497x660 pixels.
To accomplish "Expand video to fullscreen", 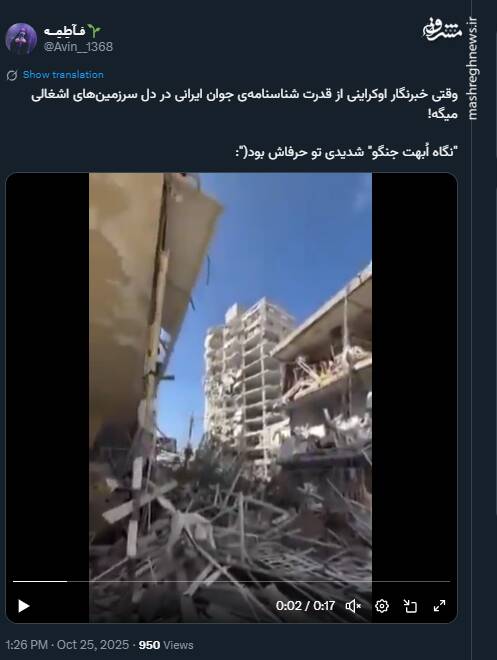I will click(439, 606).
